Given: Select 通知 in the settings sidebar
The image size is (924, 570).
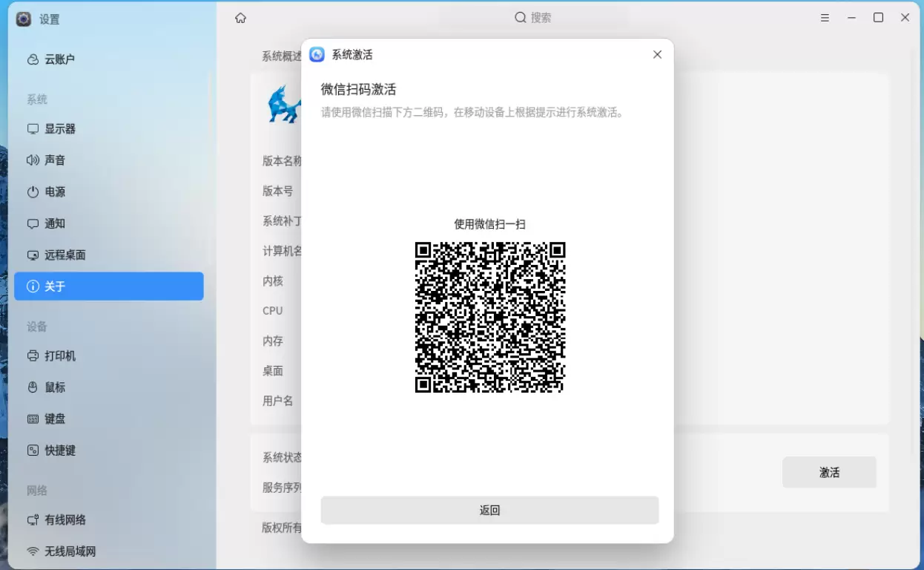Looking at the screenshot, I should tap(108, 223).
